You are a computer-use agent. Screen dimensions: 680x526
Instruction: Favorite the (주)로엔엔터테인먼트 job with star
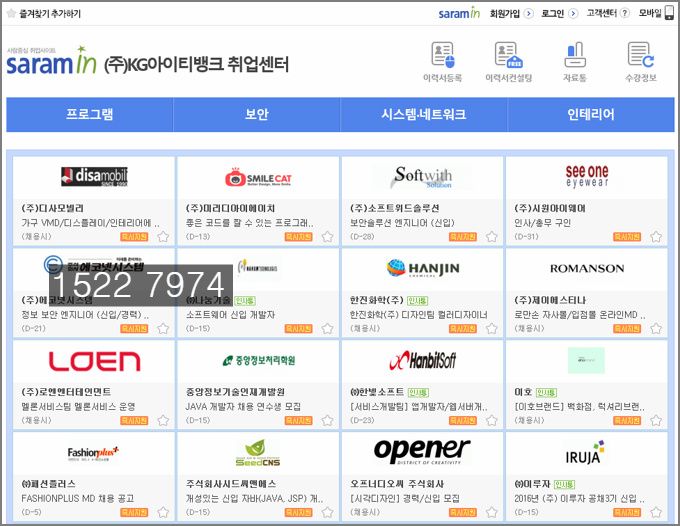[163, 421]
